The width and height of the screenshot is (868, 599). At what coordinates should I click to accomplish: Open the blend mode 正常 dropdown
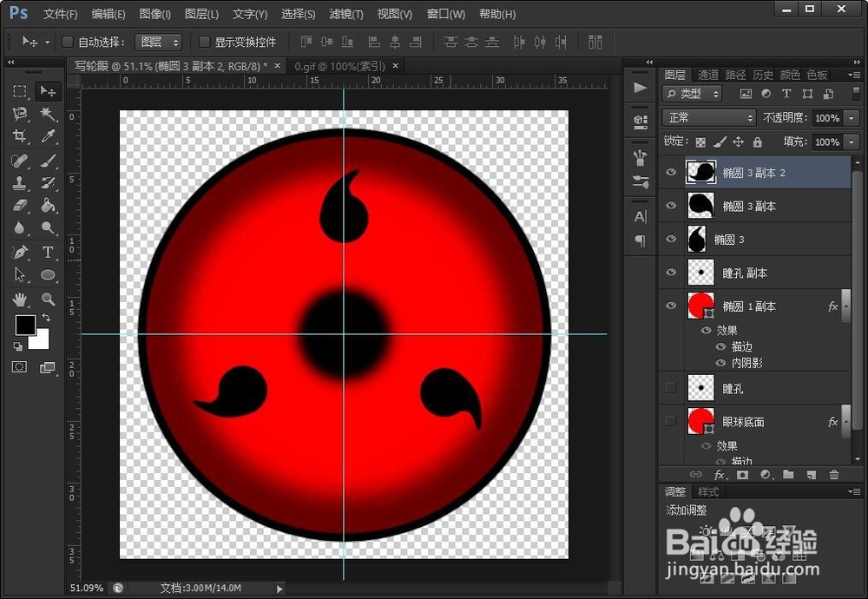tap(708, 117)
